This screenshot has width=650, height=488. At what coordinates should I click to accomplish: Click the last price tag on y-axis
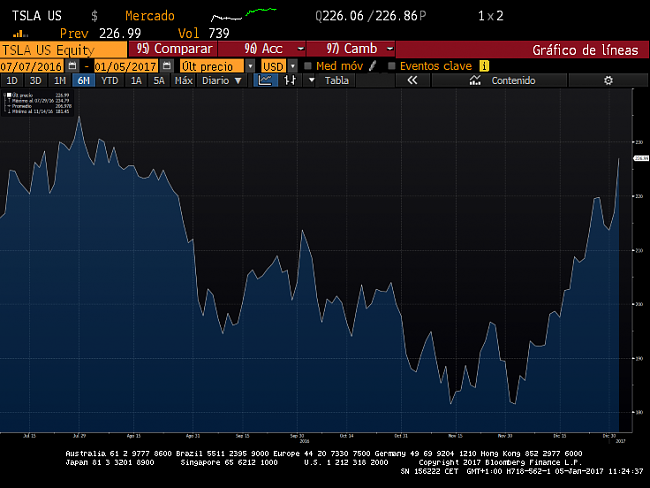pos(641,158)
